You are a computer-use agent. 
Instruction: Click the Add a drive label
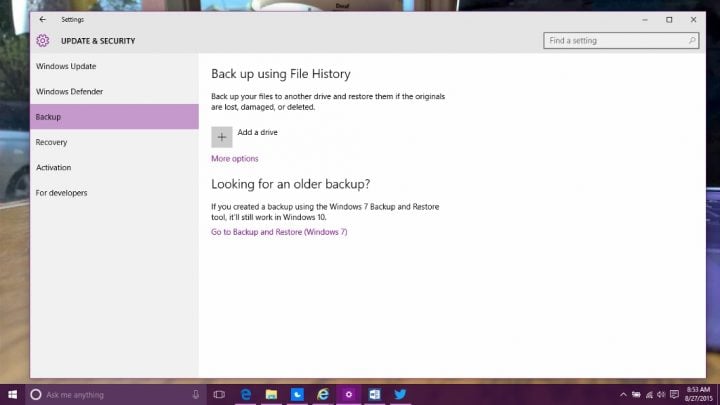[x=258, y=132]
